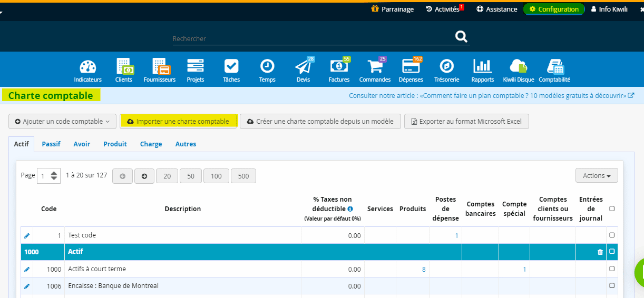Open Kiwili Disque cloud icon
Screen dimensions: 644x298
pos(518,67)
